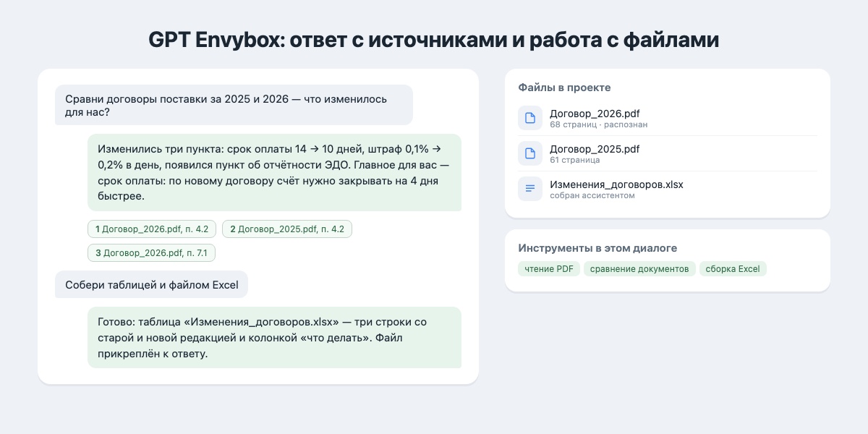This screenshot has height=434, width=868.
Task: Click the '68 страниц · распознан' caption
Action: click(598, 124)
